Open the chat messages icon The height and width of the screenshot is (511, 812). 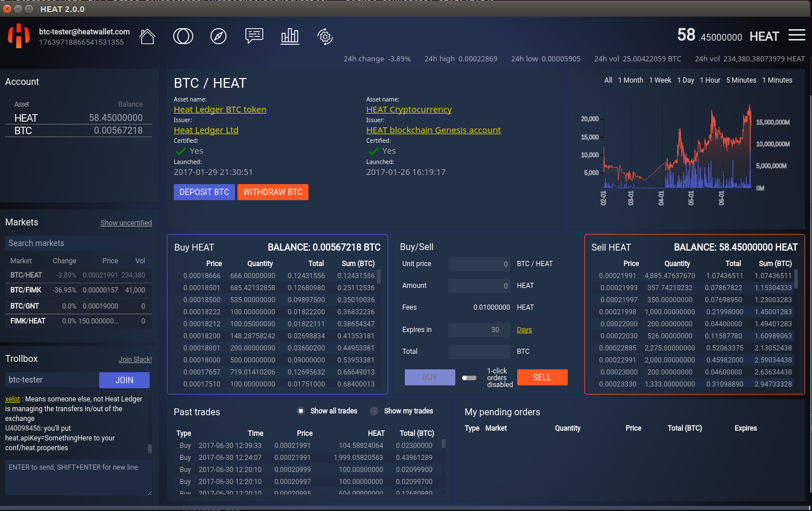click(x=254, y=36)
